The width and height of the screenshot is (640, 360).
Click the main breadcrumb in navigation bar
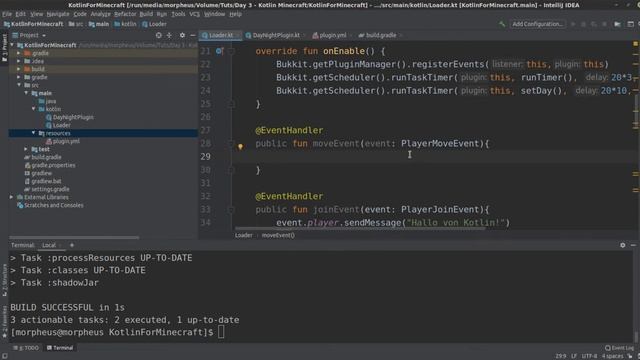click(99, 24)
